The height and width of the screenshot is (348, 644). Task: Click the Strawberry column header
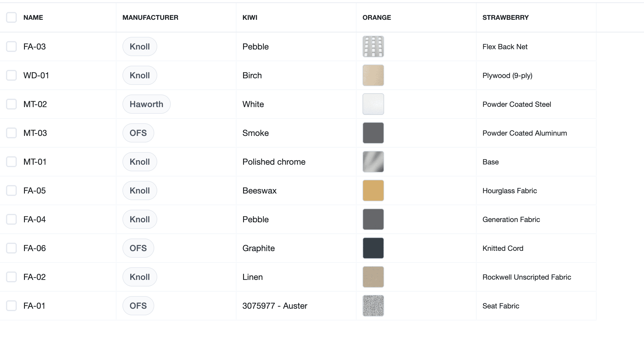[x=506, y=17]
